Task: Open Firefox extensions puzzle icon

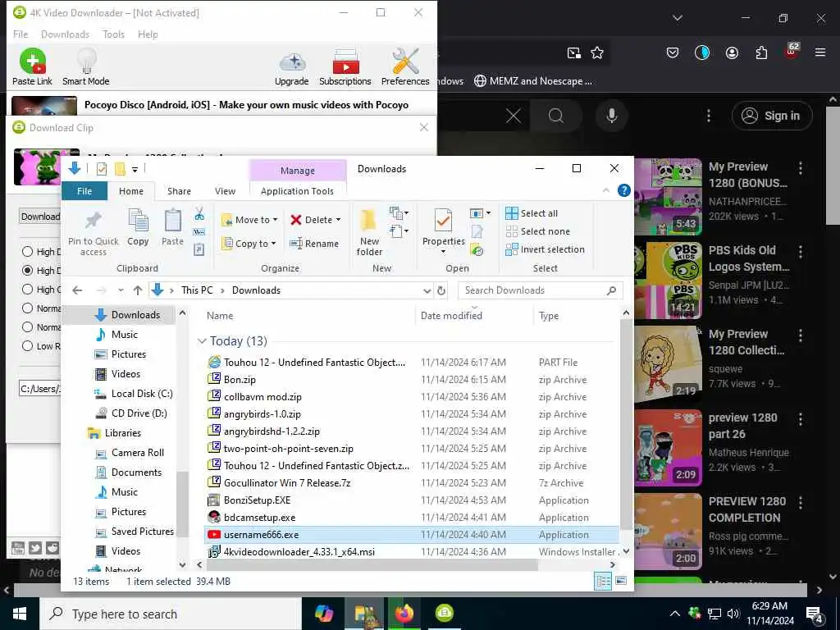Action: click(761, 52)
